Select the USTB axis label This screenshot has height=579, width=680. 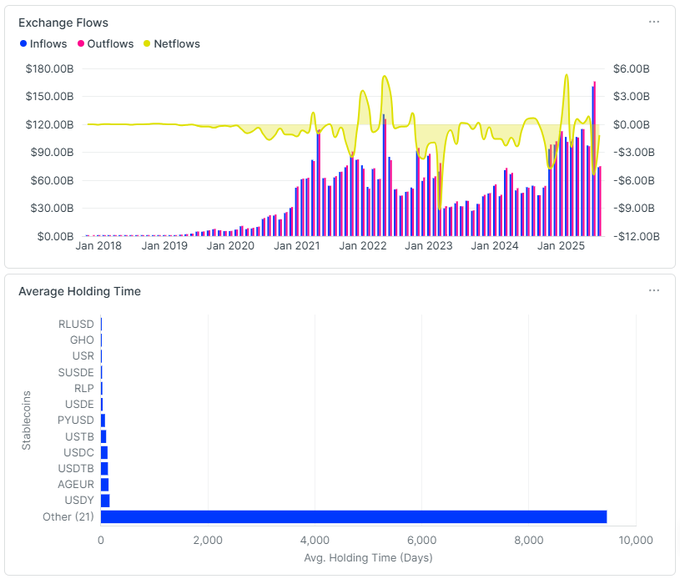pos(79,436)
